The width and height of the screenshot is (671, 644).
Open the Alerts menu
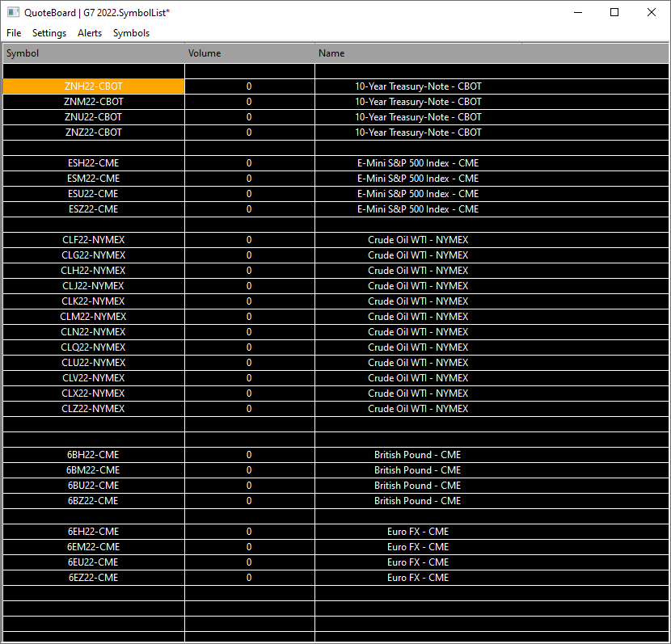(90, 33)
